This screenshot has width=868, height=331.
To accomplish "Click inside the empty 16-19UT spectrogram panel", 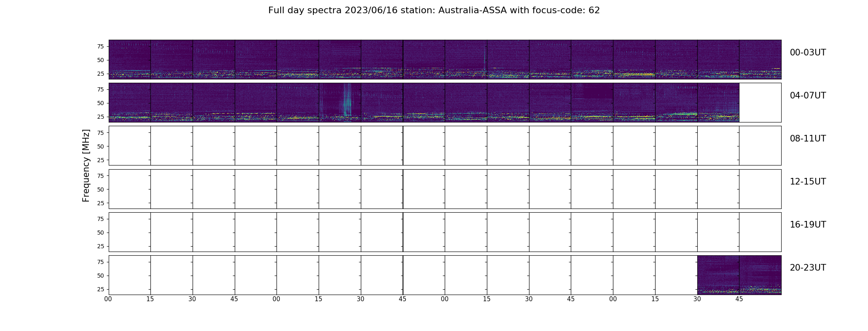I will point(445,232).
